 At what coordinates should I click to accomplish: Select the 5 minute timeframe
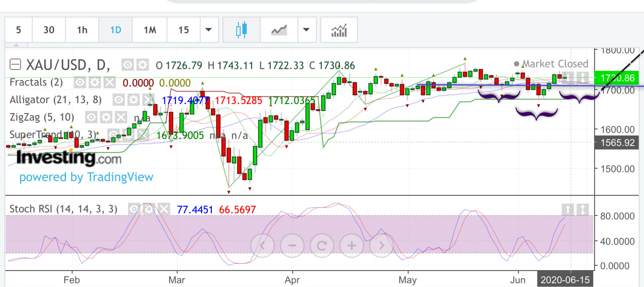pyautogui.click(x=19, y=30)
